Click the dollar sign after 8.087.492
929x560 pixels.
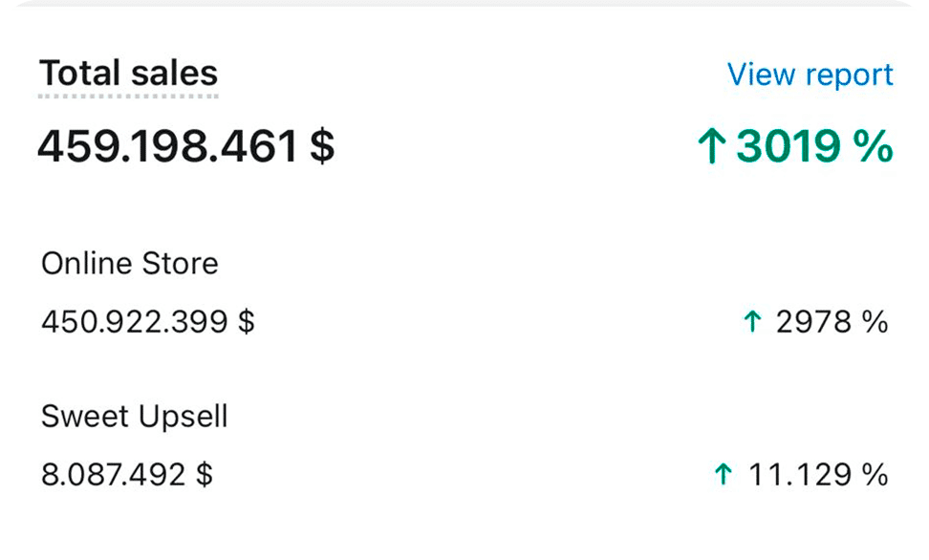(x=205, y=474)
